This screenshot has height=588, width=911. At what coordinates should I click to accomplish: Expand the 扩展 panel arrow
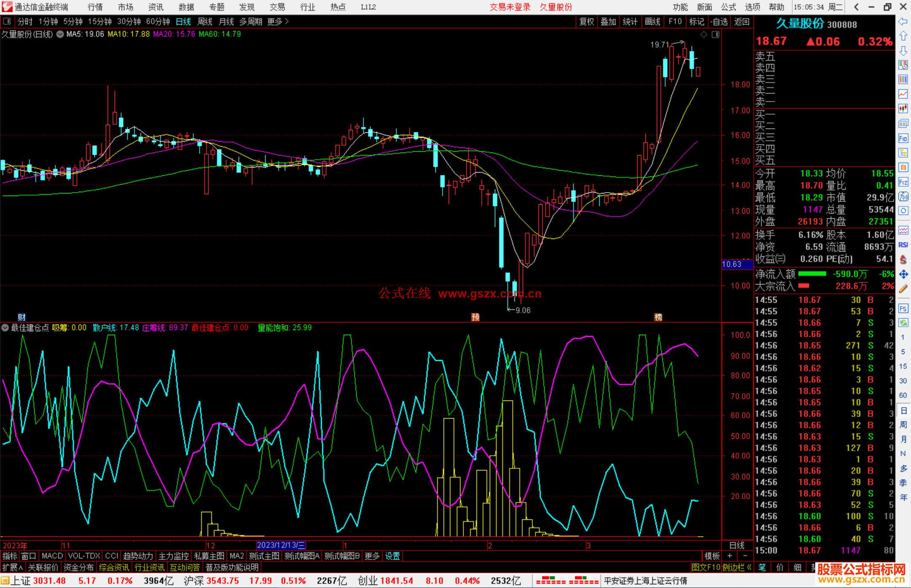21,568
